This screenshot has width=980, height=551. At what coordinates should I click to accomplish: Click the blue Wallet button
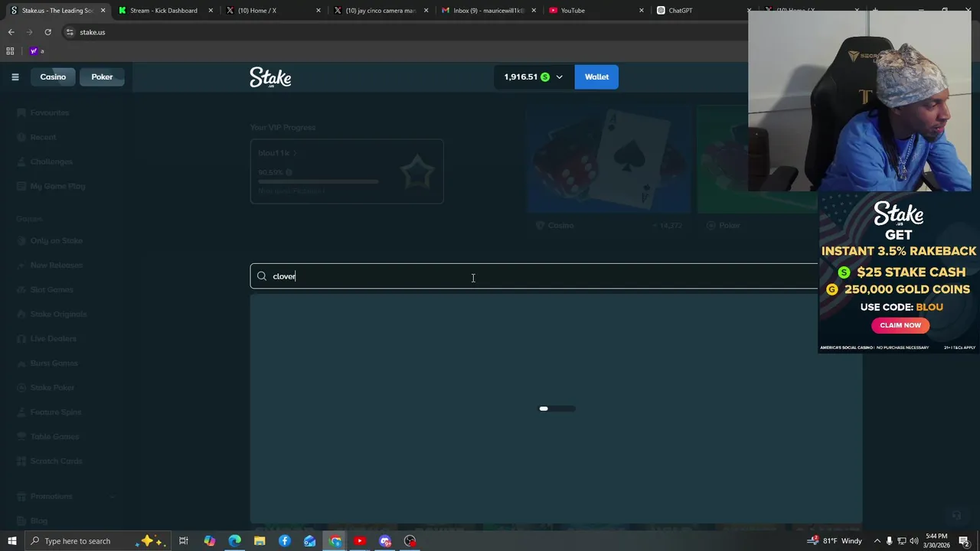[x=596, y=77]
